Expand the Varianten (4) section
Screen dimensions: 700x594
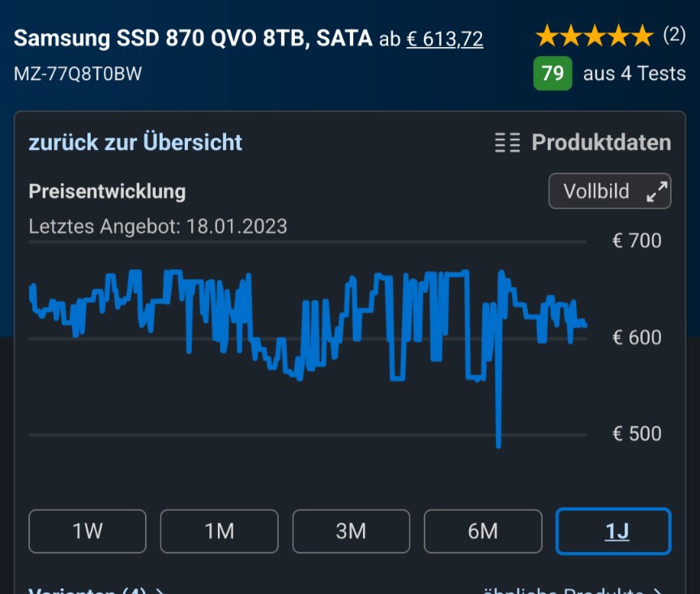[97, 590]
